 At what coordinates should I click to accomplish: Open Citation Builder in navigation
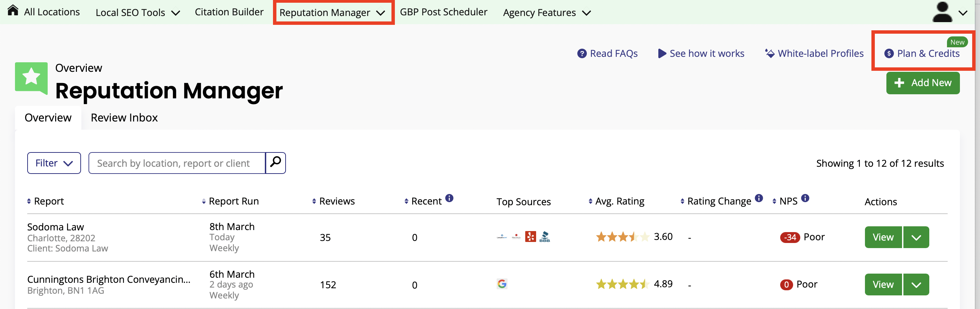pos(229,12)
